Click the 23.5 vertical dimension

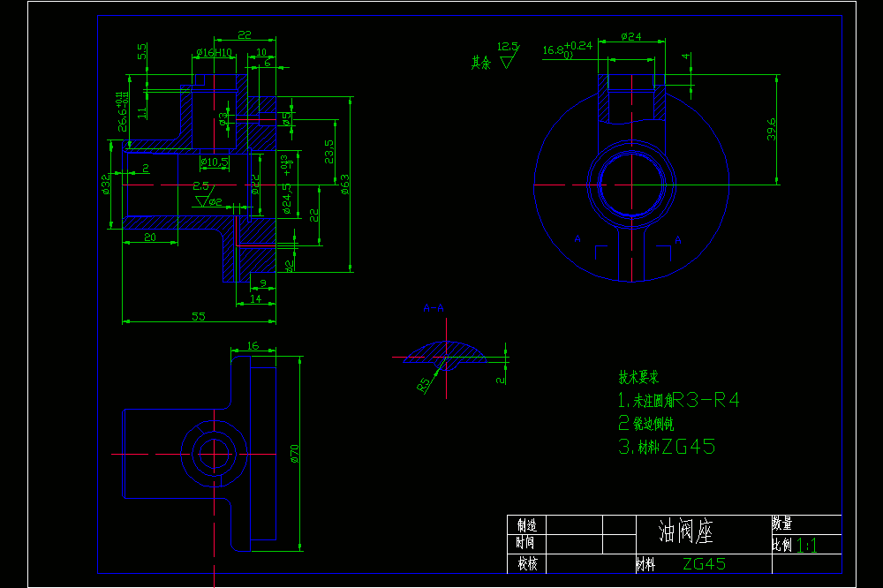pyautogui.click(x=328, y=152)
